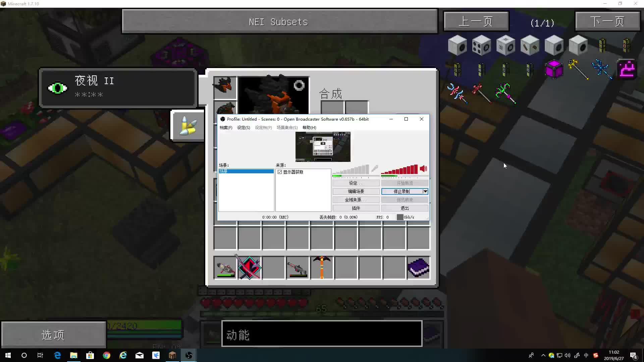This screenshot has width=644, height=362.
Task: Expand the 停止录制 dropdown arrow
Action: (425, 191)
